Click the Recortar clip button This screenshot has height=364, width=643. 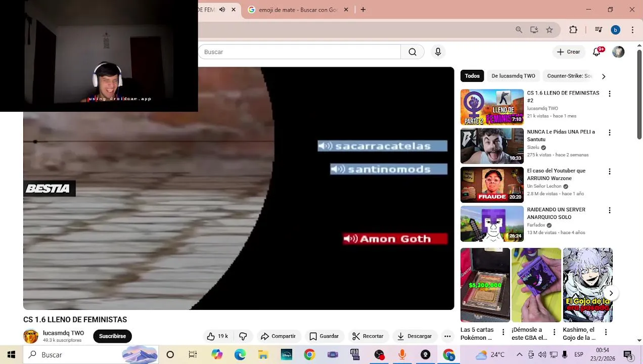[368, 336]
